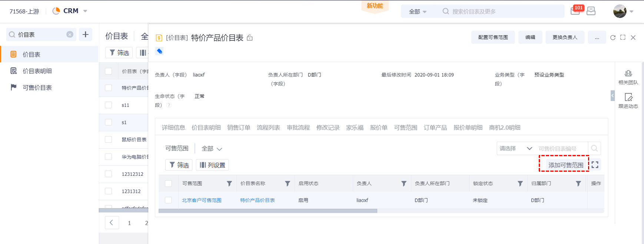
Task: Clear the sidebar search text with X icon
Action: tap(70, 34)
